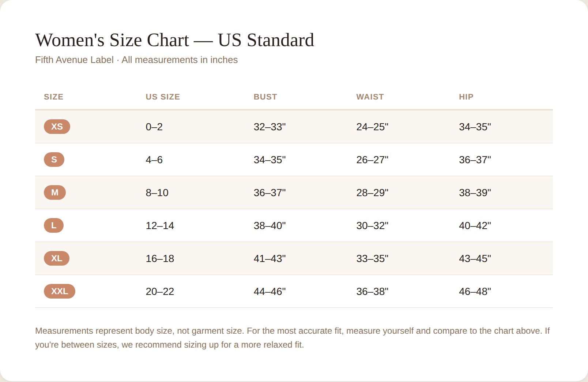Click the US SIZE column header

click(163, 97)
